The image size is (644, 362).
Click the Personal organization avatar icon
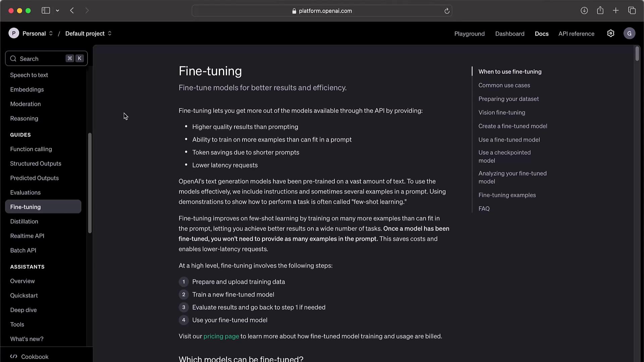pyautogui.click(x=14, y=34)
